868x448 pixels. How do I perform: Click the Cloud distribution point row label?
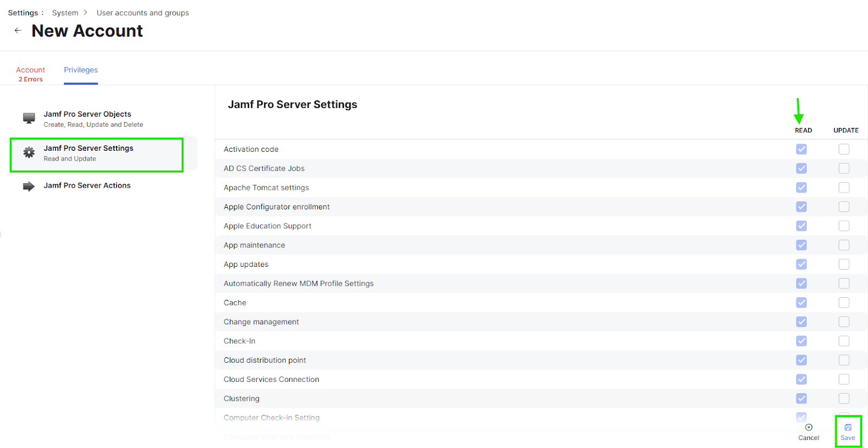(x=265, y=360)
